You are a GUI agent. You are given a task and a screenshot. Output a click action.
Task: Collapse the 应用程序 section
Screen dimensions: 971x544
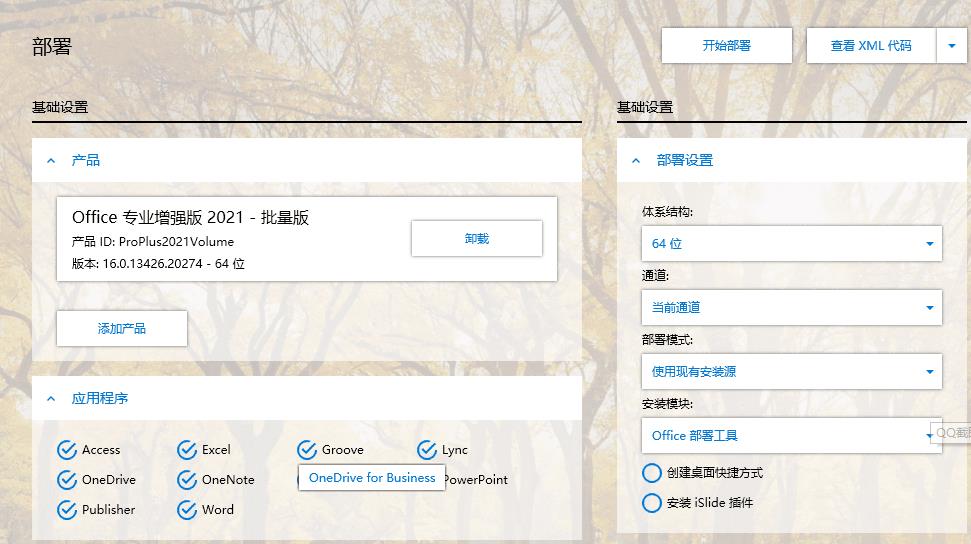point(51,398)
